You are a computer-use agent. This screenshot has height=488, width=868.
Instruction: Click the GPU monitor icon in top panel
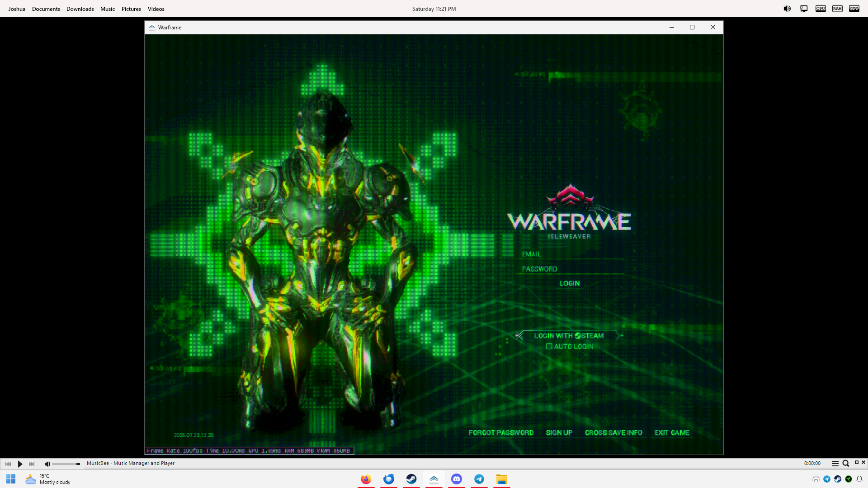coord(854,9)
